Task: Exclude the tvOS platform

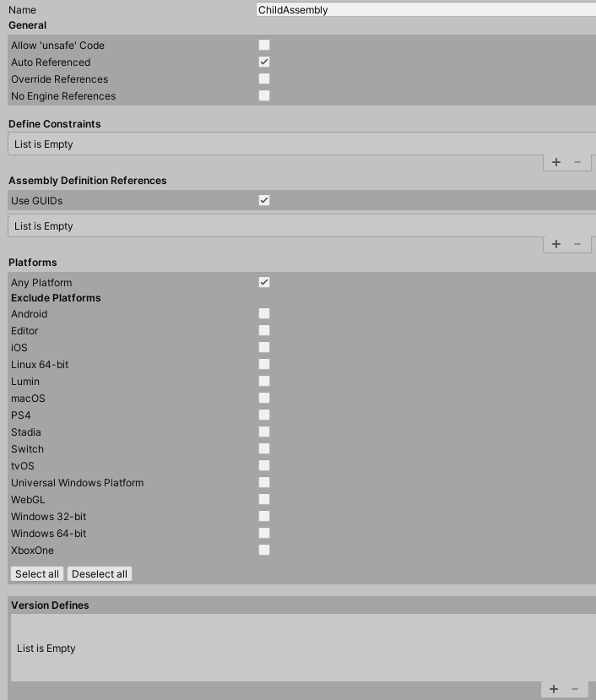Action: click(x=264, y=466)
